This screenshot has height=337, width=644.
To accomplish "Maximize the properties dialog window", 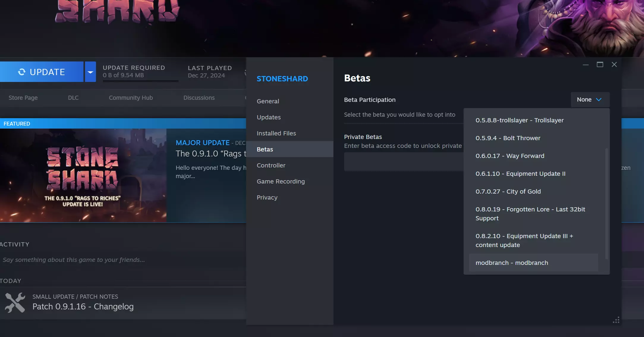I will tap(600, 64).
